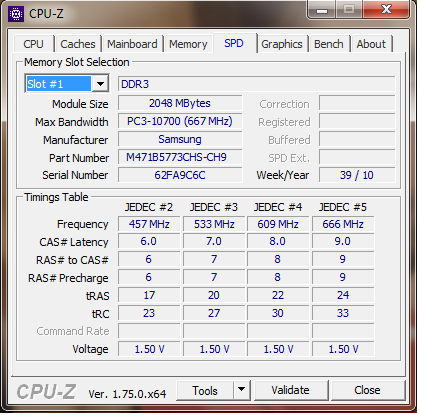
Task: Open the Mainboard tab
Action: click(x=132, y=44)
